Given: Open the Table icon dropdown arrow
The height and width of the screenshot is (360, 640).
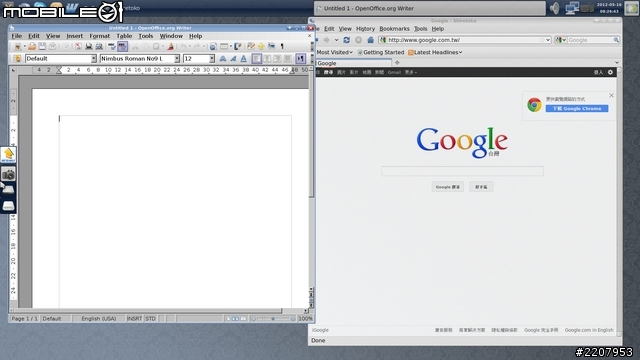Looking at the screenshot, I should [231, 47].
